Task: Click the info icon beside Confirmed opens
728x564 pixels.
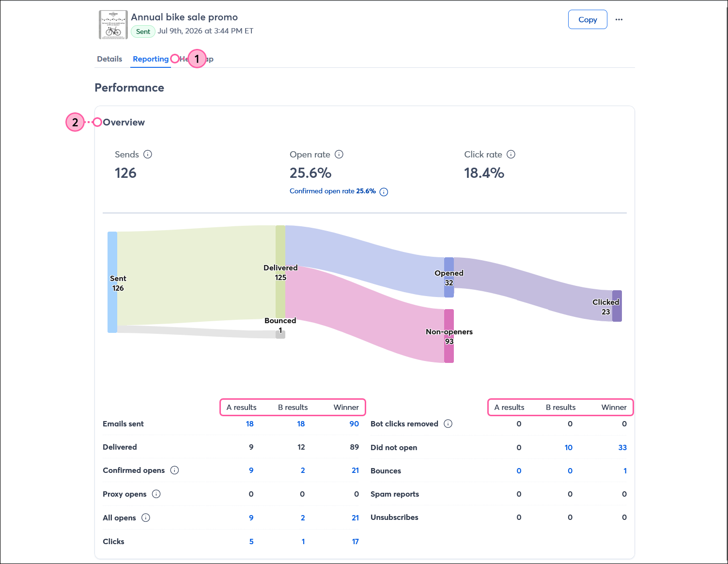Action: pos(175,470)
